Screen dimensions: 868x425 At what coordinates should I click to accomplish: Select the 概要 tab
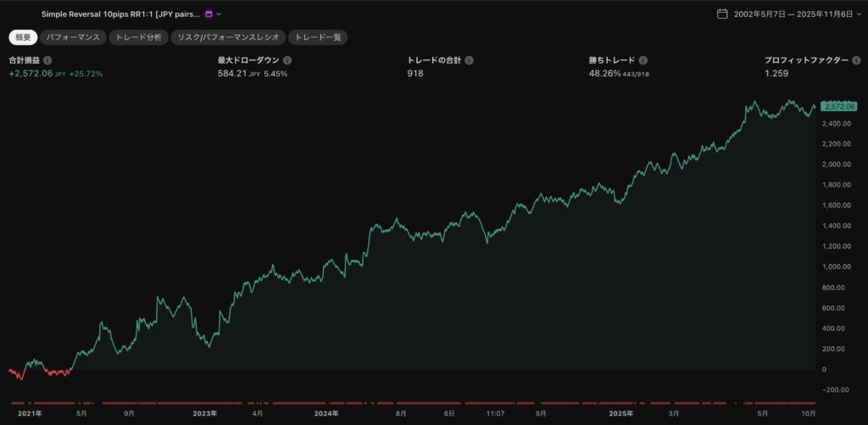pos(23,37)
